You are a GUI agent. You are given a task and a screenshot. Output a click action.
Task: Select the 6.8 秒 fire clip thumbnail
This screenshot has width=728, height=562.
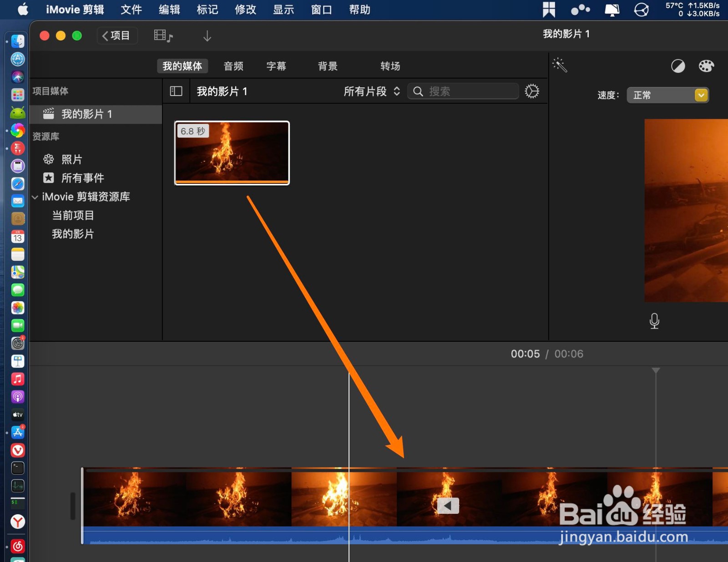coord(232,153)
